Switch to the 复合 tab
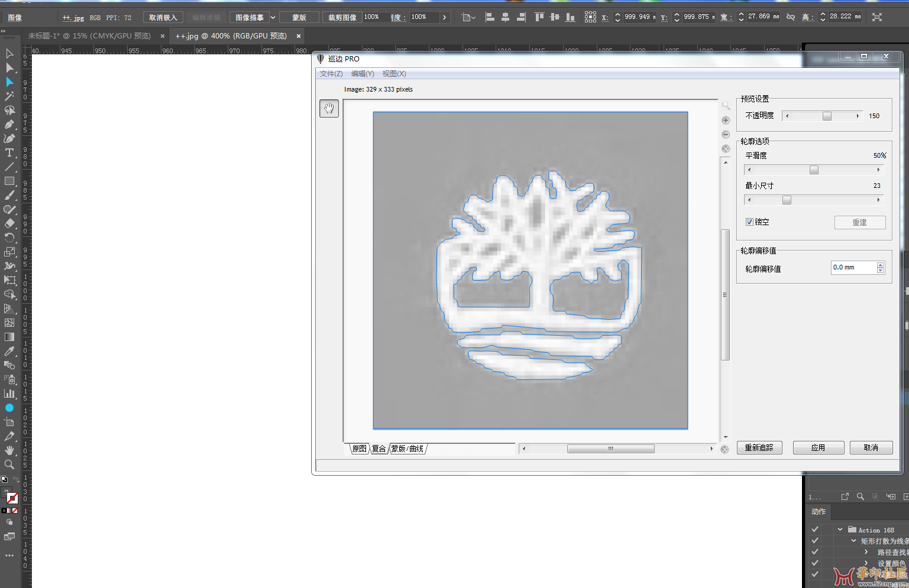The width and height of the screenshot is (909, 588). pyautogui.click(x=379, y=449)
